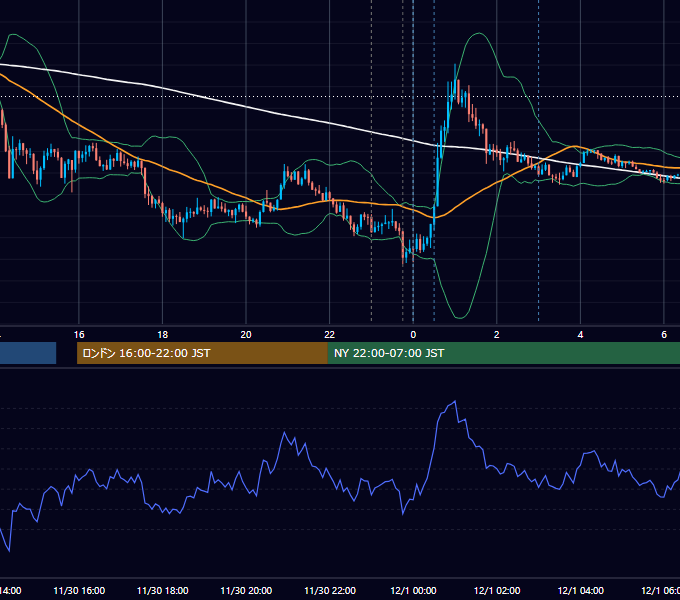Viewport: 680px width, 600px height.
Task: Click the hour label 4 on upper axis
Action: 580,335
